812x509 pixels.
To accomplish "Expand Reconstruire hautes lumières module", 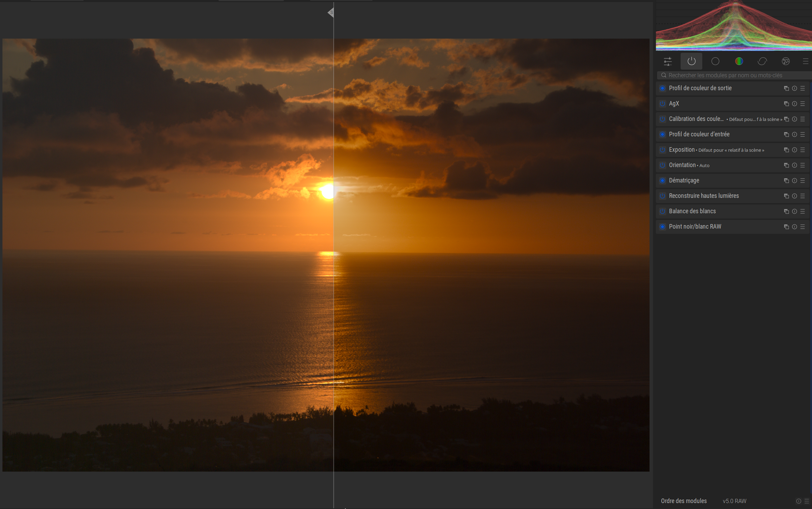I will point(704,196).
